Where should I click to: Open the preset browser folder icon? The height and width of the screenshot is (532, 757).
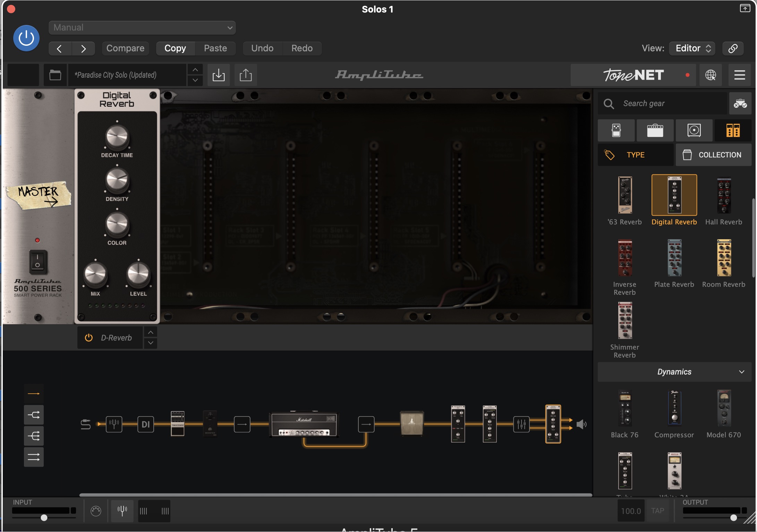tap(55, 75)
